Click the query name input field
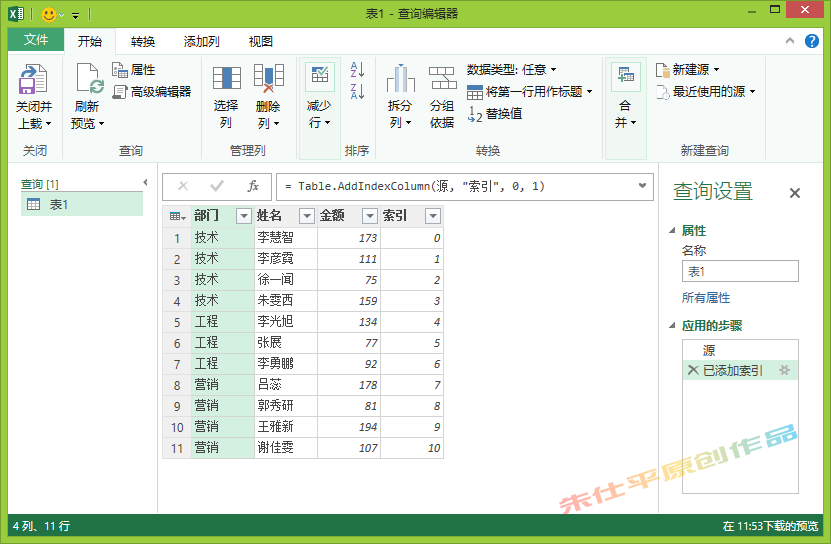 pos(740,271)
